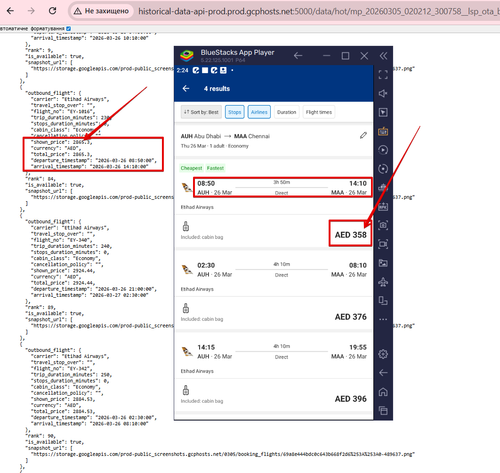
Task: Toggle BlueStacks fullscreen mode
Action: pos(383,75)
